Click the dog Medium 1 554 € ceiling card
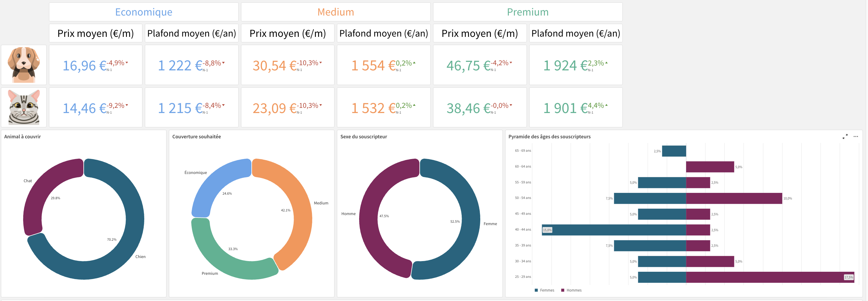The width and height of the screenshot is (868, 301). (383, 65)
